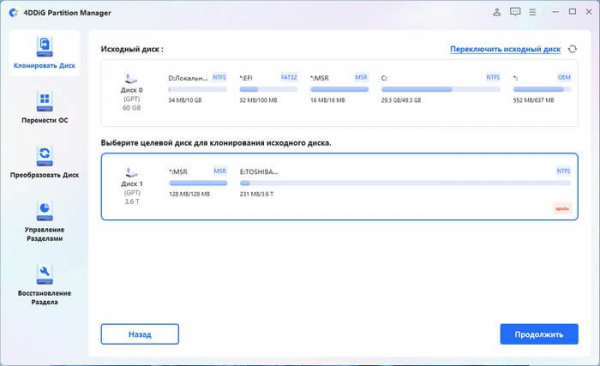
Task: Click the red tag in the Диск 1 card
Action: pos(562,209)
